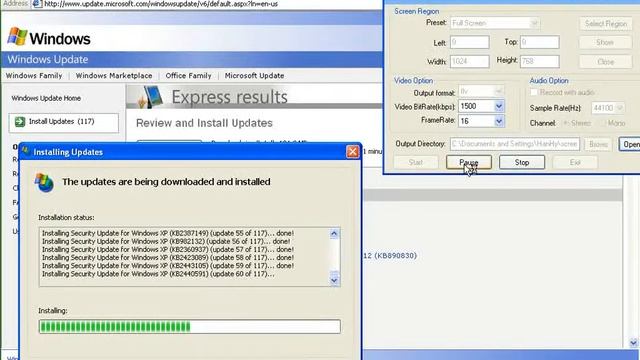Click the Select Region button

605,24
